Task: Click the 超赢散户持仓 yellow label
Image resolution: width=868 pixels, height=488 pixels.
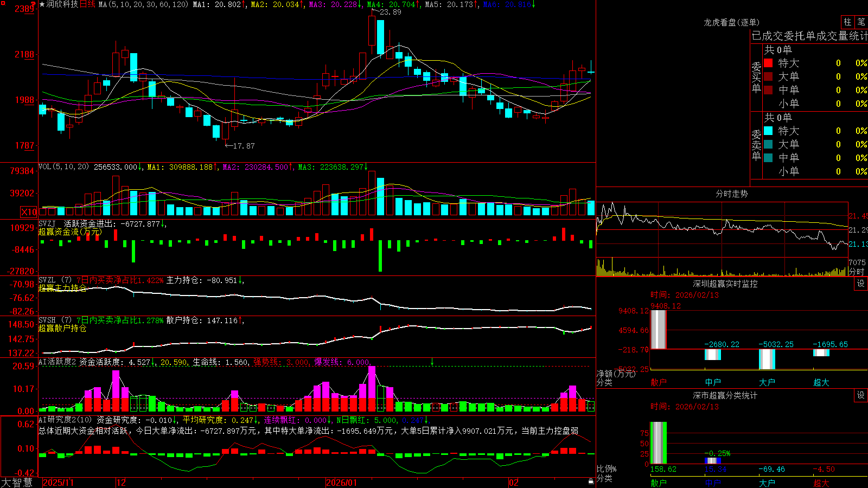Action: [62, 328]
